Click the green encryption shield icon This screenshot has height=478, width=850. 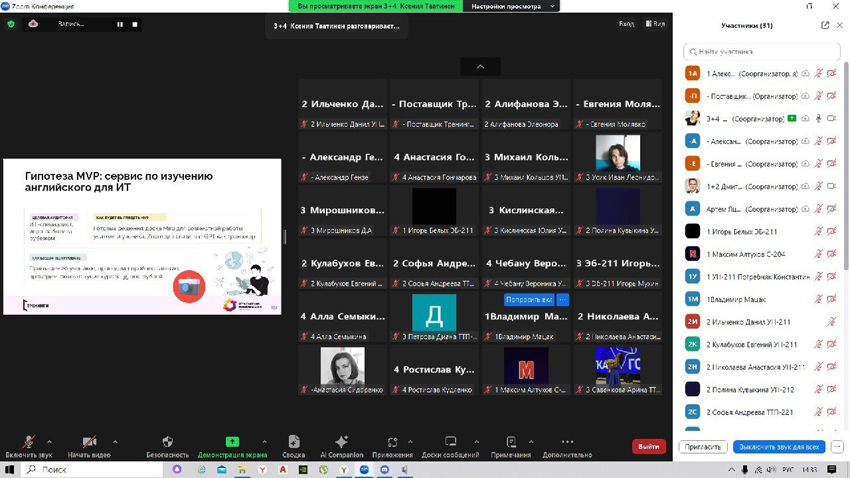[x=11, y=24]
